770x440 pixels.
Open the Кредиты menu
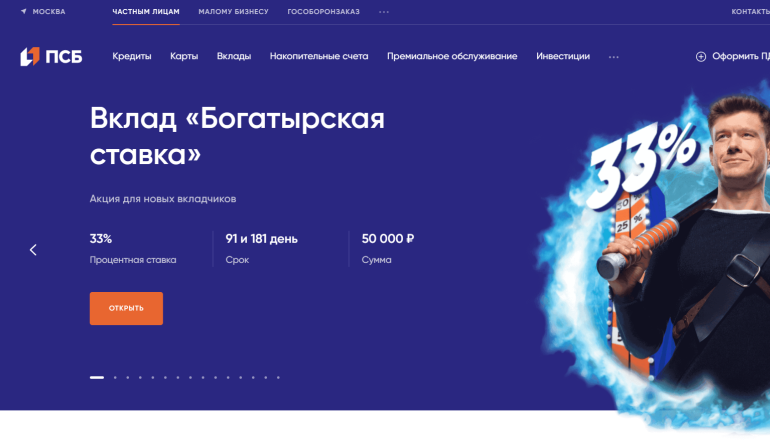(x=132, y=56)
